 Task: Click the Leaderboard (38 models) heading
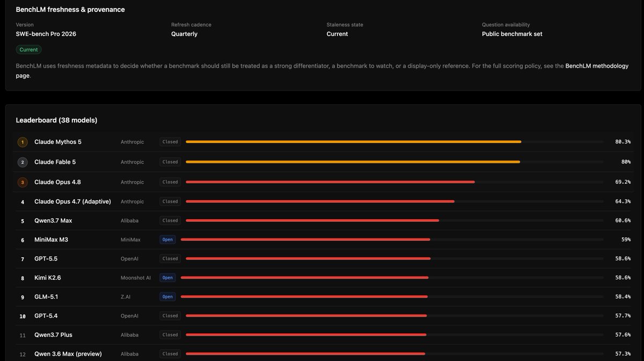point(56,120)
